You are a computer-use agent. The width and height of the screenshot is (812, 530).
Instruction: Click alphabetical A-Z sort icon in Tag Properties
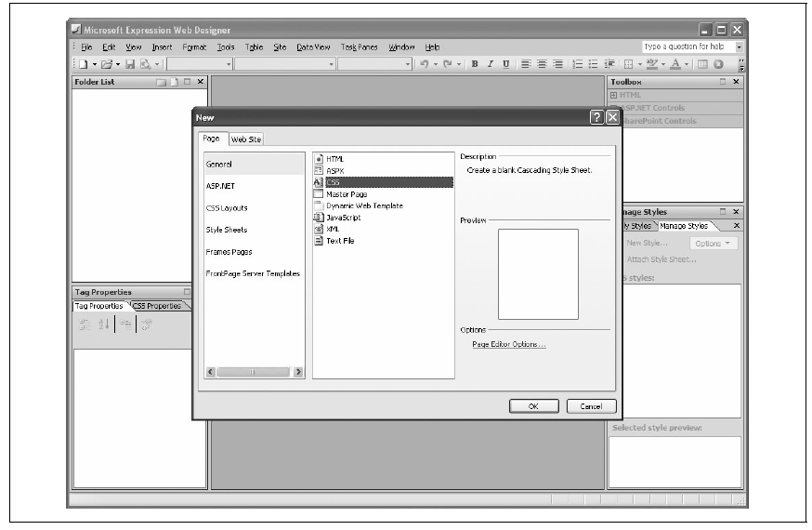tap(103, 325)
